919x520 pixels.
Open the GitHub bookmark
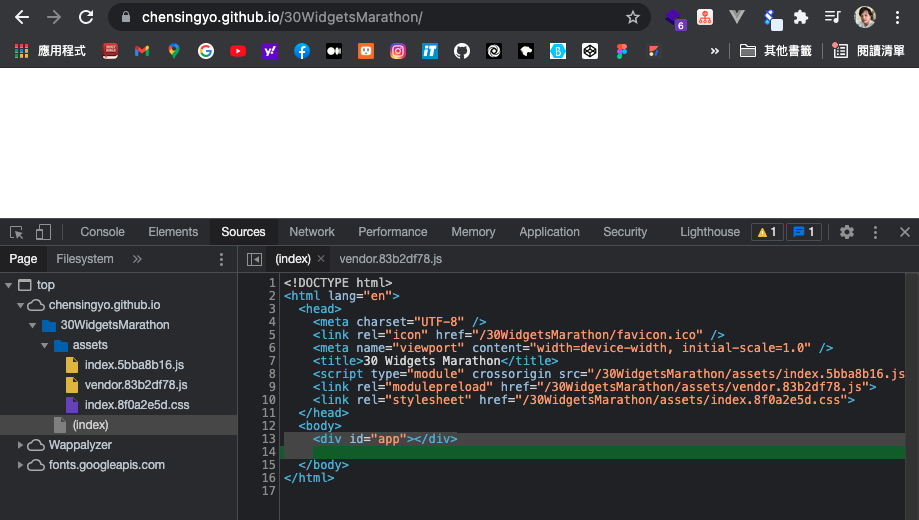tap(461, 51)
